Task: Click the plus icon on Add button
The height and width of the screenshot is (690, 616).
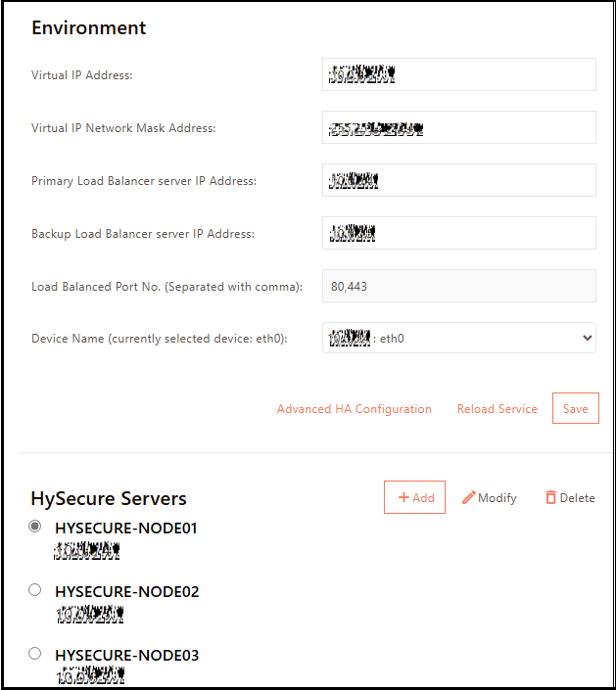Action: pyautogui.click(x=403, y=498)
